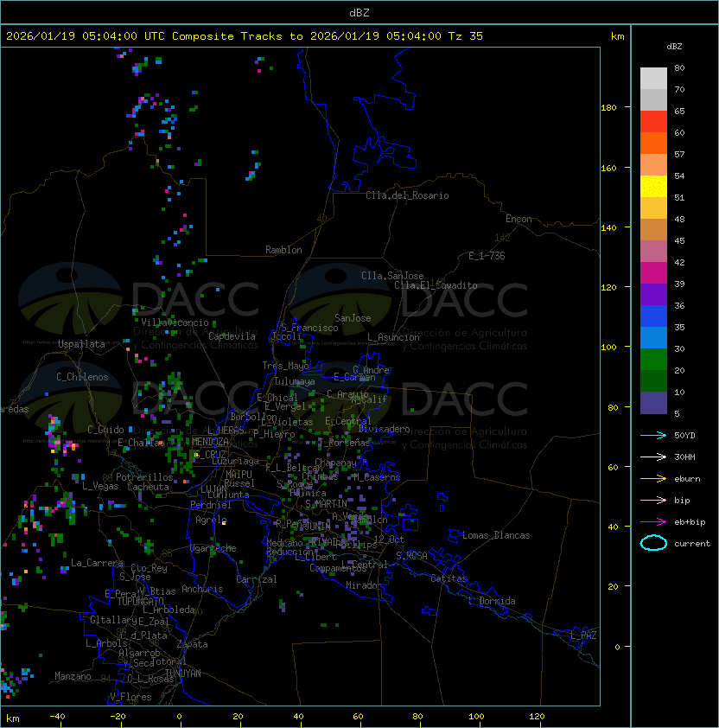The height and width of the screenshot is (728, 719).
Task: Pick the bright green 20 dBZ swatch
Action: 653,360
